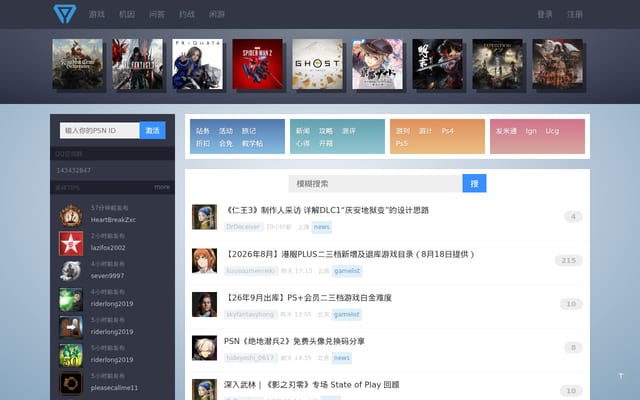This screenshot has width=640, height=400.
Task: Open the GHOST game cover
Action: coord(318,64)
